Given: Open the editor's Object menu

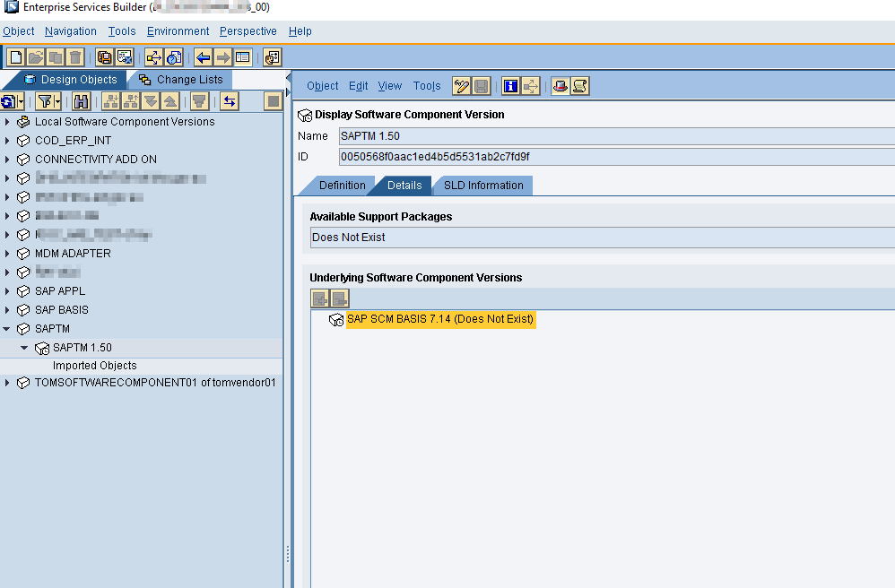Looking at the screenshot, I should point(323,86).
